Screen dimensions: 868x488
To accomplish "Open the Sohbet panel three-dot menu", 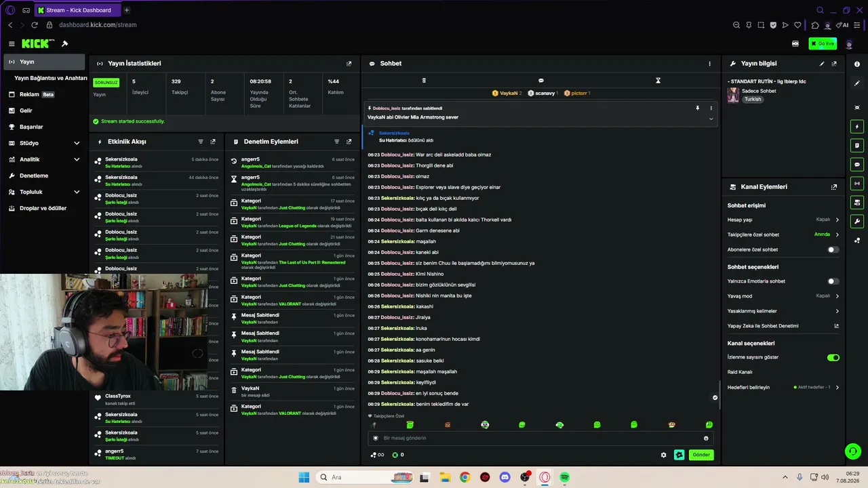I will click(x=710, y=64).
